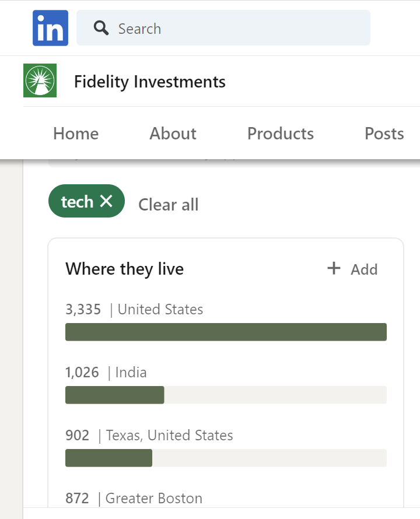Viewport: 420px width, 519px height.
Task: Select the Texas, United States bar
Action: 226,458
